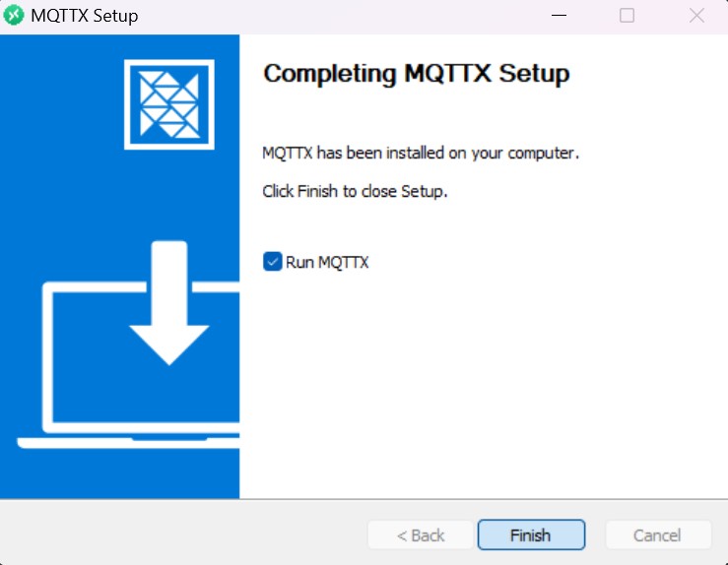728x565 pixels.
Task: Click the "Click Finish to close Setup" text
Action: 355,191
